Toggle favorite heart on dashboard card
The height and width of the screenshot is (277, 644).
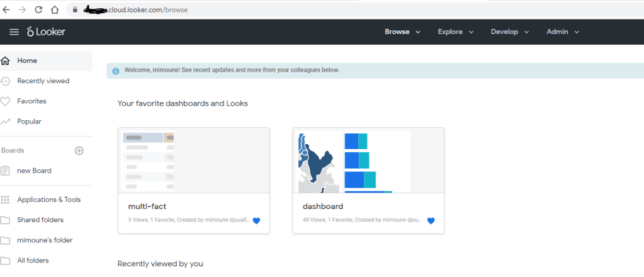(x=431, y=221)
